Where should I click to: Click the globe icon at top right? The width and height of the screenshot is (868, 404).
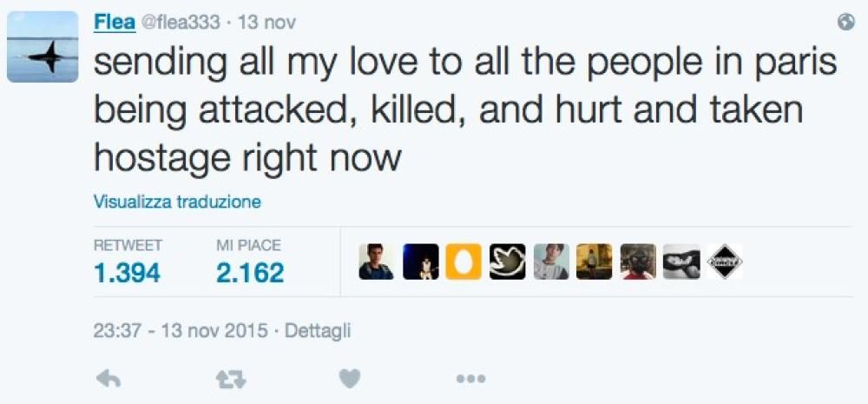coord(846,23)
